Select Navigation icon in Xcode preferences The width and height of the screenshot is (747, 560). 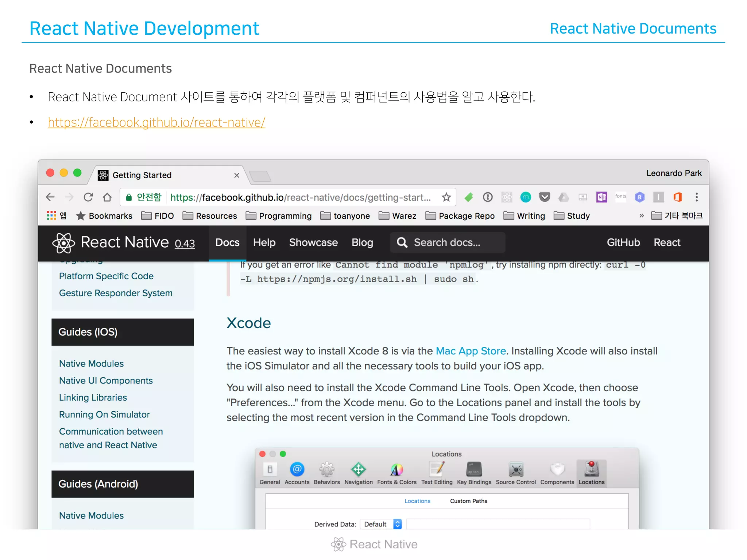point(359,474)
